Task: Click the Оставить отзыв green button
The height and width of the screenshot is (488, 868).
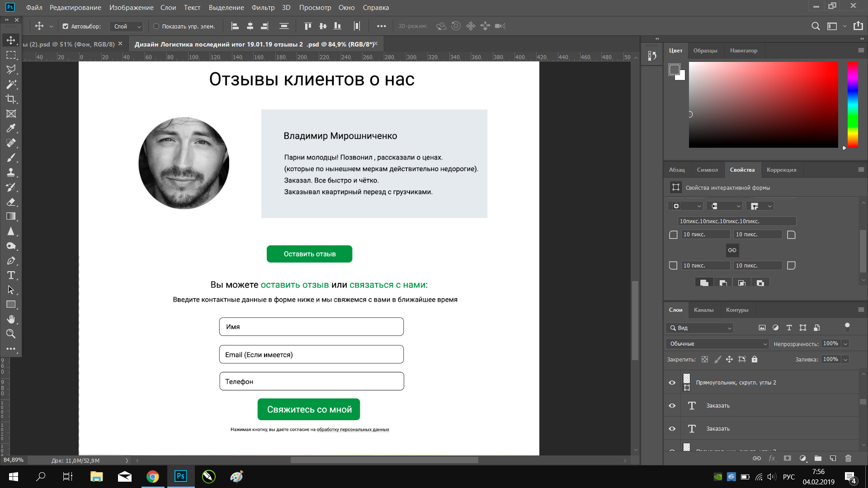Action: (310, 254)
